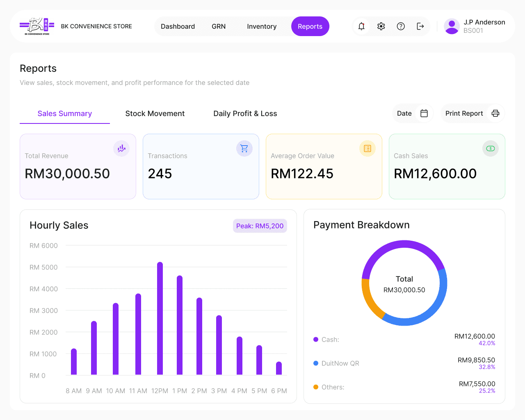
Task: Click the 42.0% cash percentage
Action: point(487,343)
